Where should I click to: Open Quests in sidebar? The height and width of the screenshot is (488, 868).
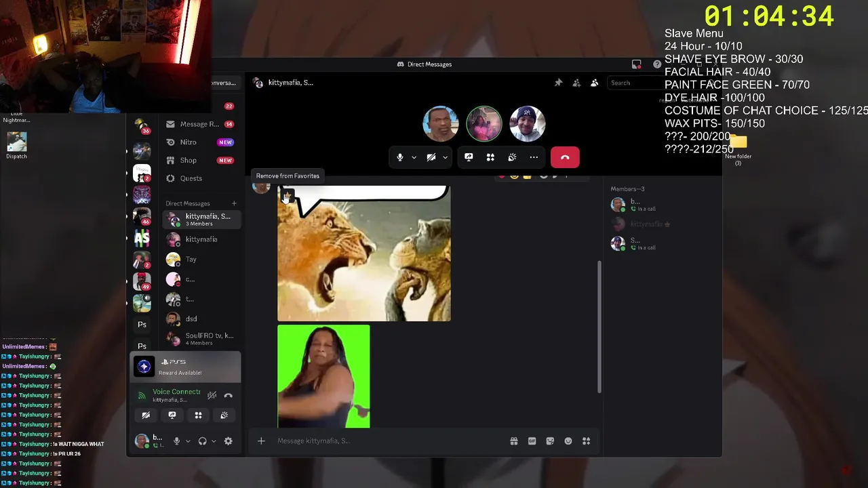tap(200, 178)
